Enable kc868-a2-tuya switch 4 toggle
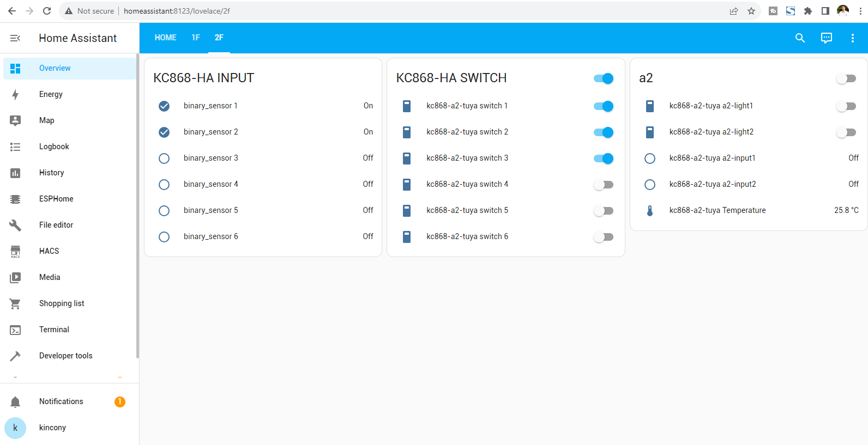This screenshot has width=868, height=445. click(604, 185)
